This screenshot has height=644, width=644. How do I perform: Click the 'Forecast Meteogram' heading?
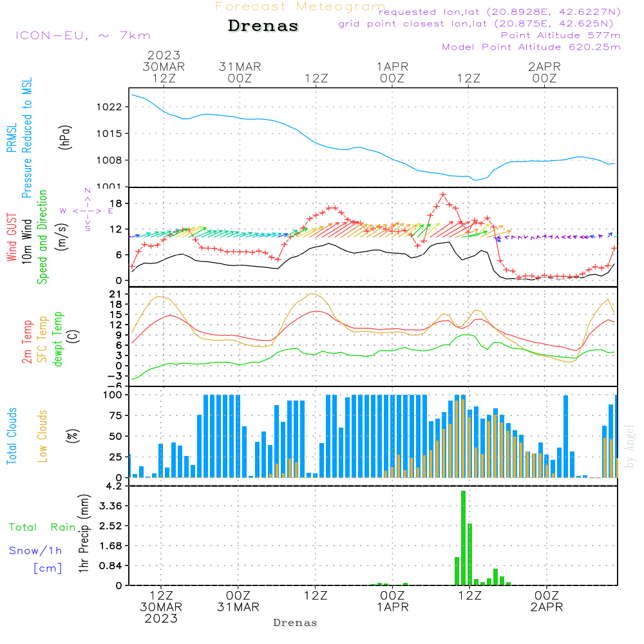coord(300,6)
